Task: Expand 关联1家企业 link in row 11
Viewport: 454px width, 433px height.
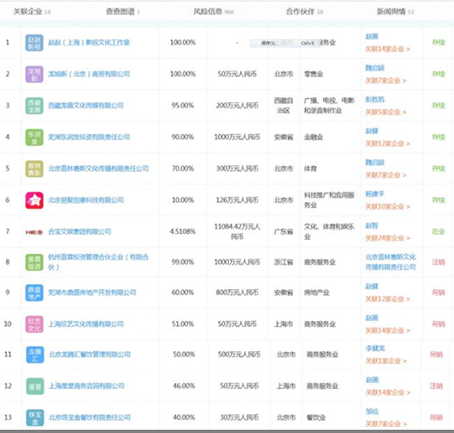Action: coord(386,361)
